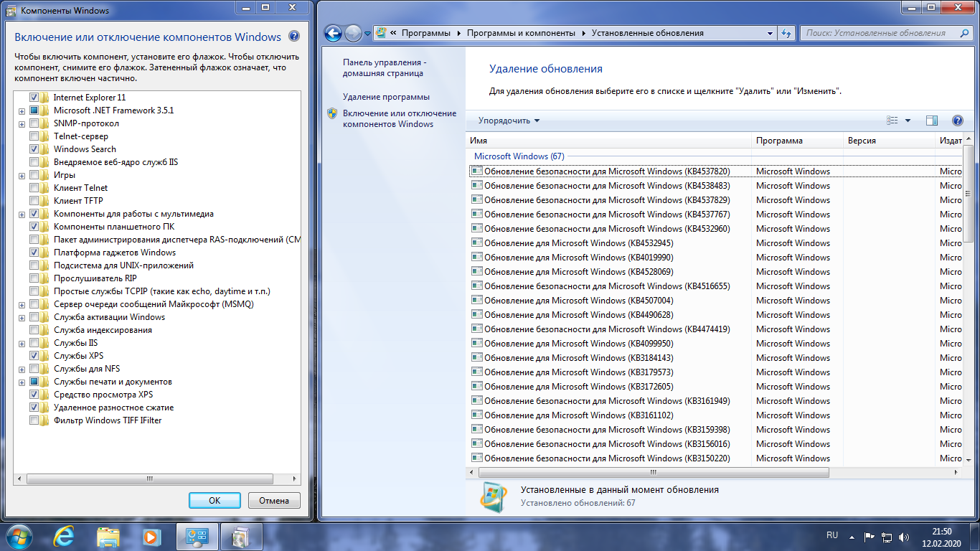Open Панель управления домашняя страница link

(x=384, y=68)
